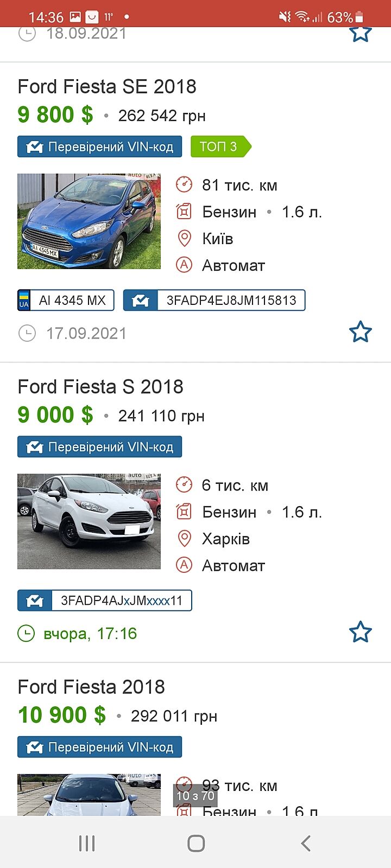391x868 pixels.
Task: Open the Ford Fiesta SE 2018 title
Action: (x=107, y=87)
